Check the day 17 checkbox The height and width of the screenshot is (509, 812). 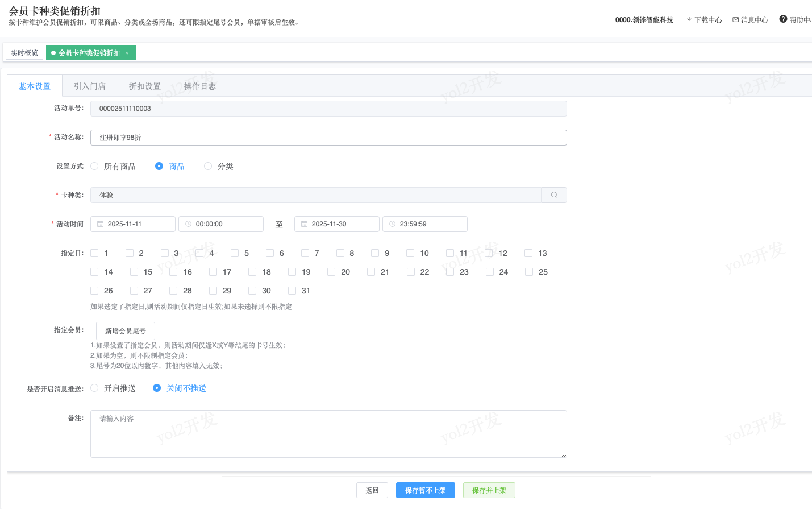tap(213, 272)
